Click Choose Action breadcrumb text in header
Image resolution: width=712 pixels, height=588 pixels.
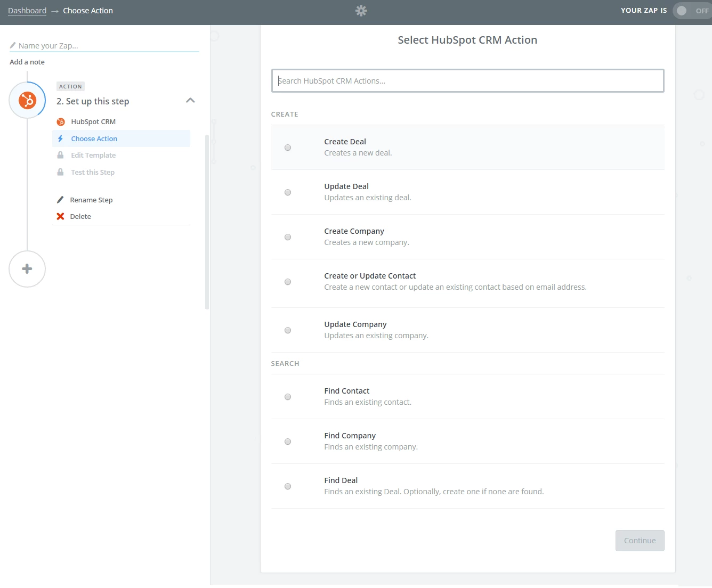(88, 11)
